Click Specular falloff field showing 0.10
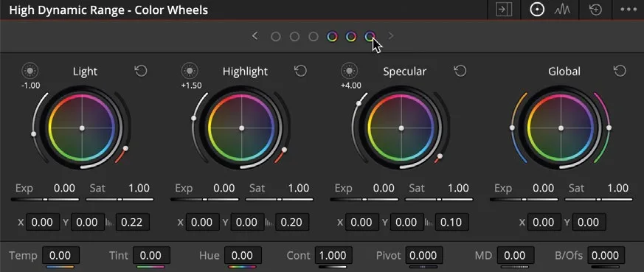The height and width of the screenshot is (272, 644). coord(451,223)
